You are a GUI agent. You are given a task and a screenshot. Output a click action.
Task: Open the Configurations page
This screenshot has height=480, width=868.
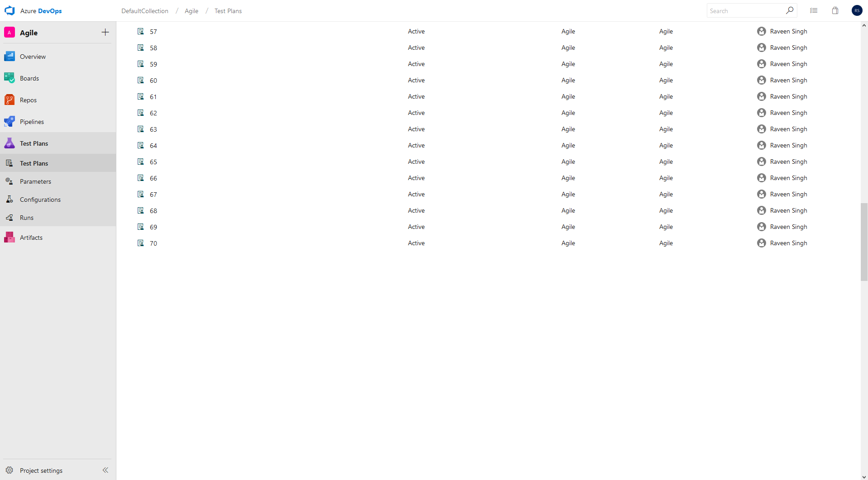[x=41, y=199]
